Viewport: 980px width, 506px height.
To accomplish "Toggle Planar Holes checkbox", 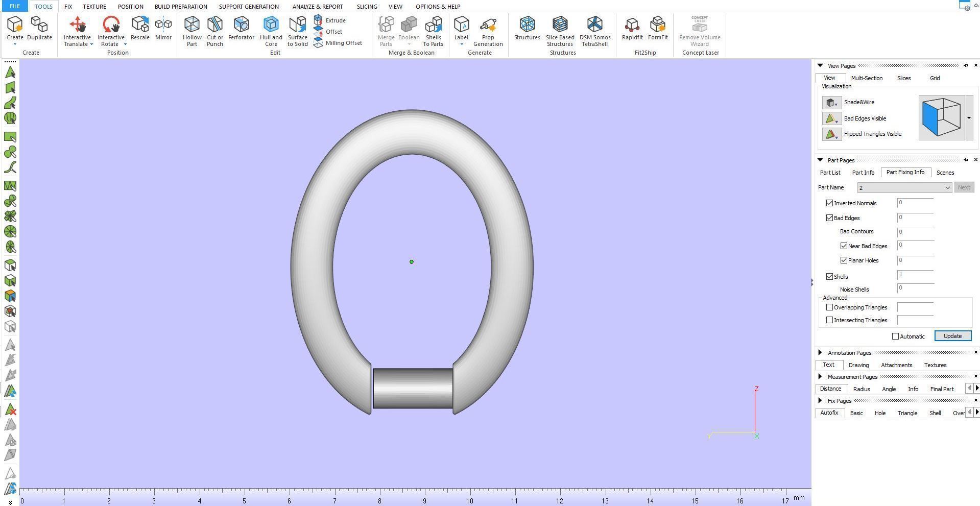I will point(844,260).
